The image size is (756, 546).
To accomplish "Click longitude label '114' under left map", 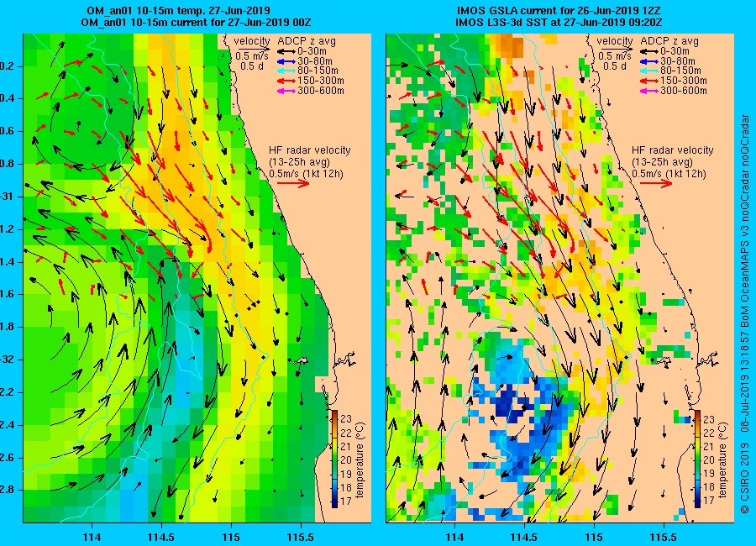I will click(x=92, y=537).
